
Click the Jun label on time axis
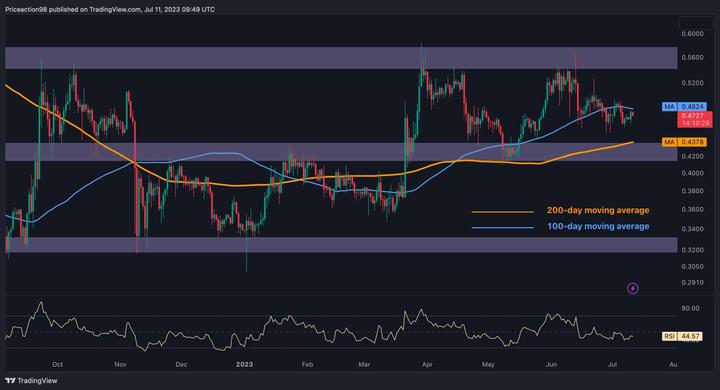click(x=551, y=364)
